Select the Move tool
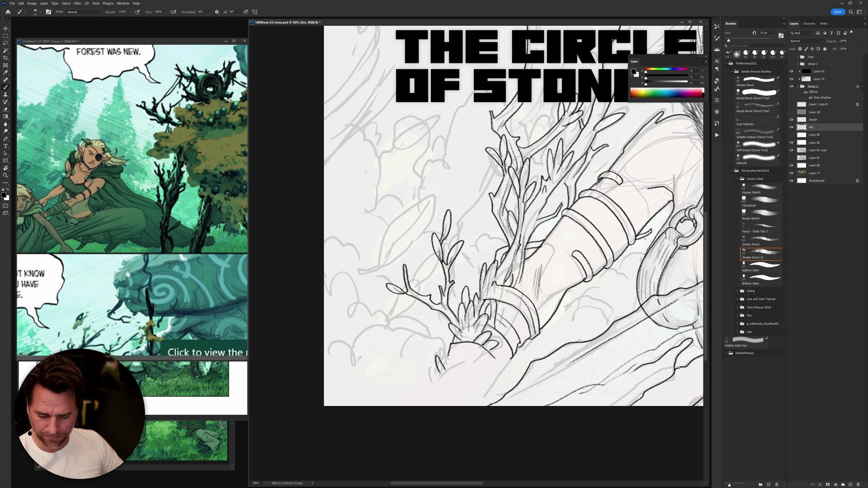Screen dimensions: 868x488 (x=5, y=28)
